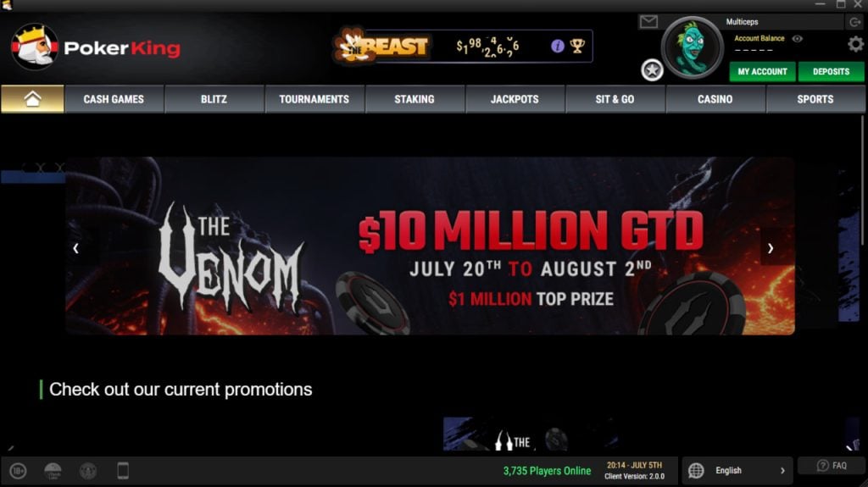
Task: Click the Deposits button
Action: (x=831, y=71)
